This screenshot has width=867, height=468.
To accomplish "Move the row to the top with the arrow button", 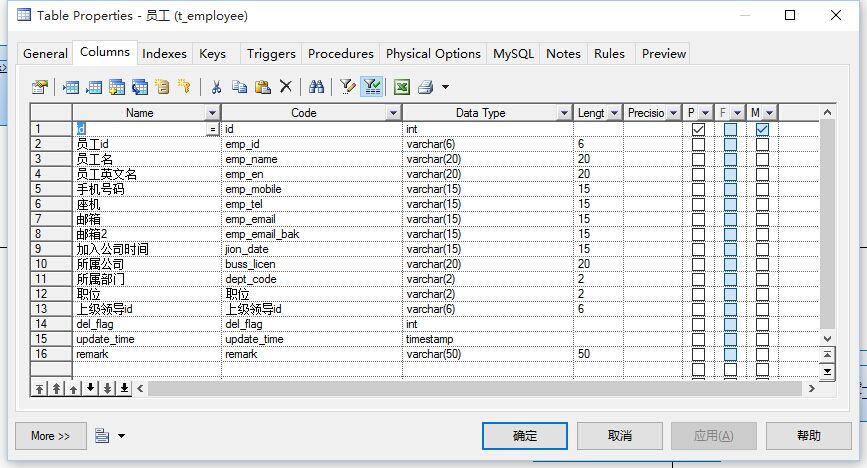I will (x=39, y=388).
